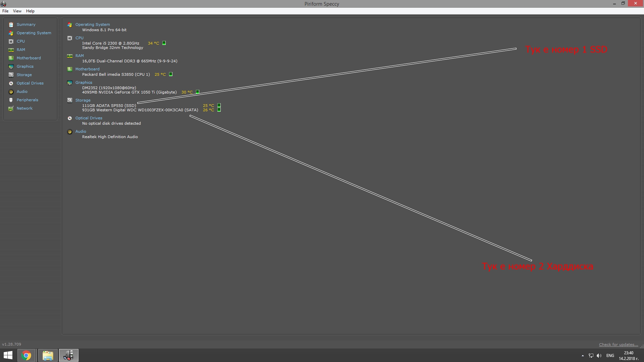Go to Summary in the sidebar
Image resolution: width=644 pixels, height=362 pixels.
click(26, 24)
